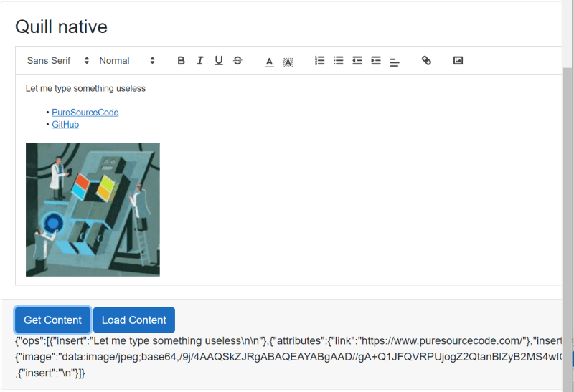Click the Load Content button
This screenshot has height=392, width=574.
[x=134, y=320]
